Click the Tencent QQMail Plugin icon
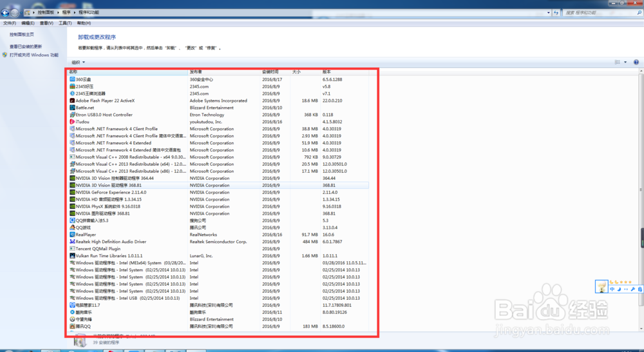The width and height of the screenshot is (644, 352). tap(72, 248)
